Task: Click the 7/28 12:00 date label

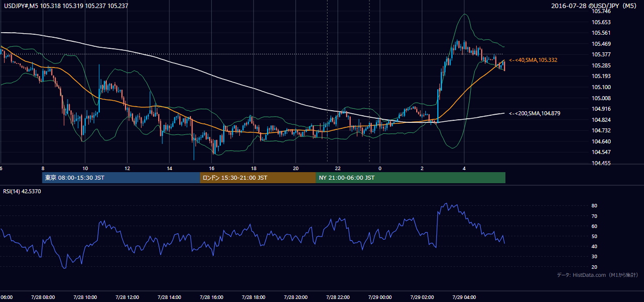Action: 127,297
